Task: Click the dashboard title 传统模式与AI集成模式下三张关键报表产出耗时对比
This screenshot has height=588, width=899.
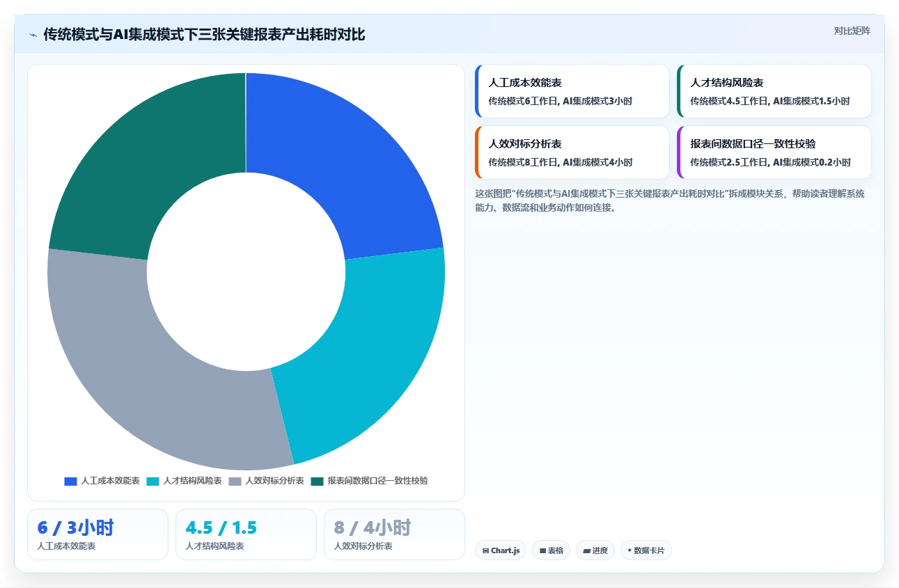Action: pyautogui.click(x=204, y=35)
